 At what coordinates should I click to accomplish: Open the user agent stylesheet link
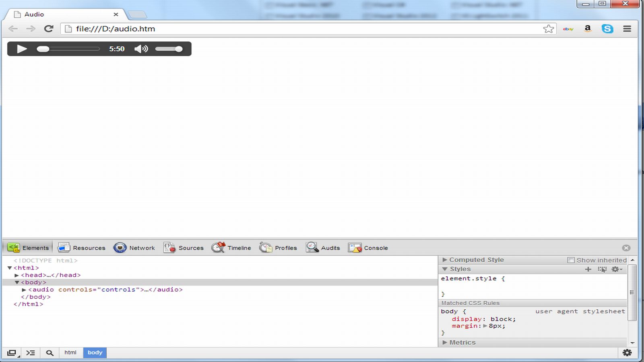[x=580, y=311]
